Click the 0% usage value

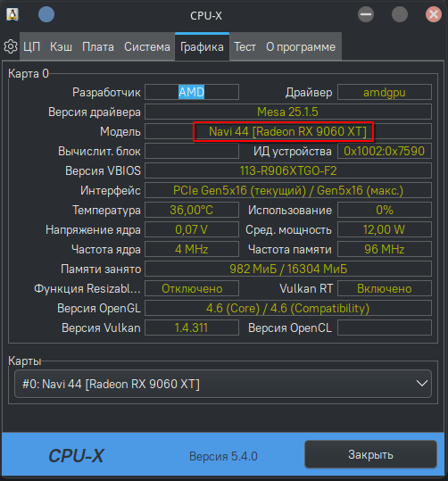coord(385,210)
